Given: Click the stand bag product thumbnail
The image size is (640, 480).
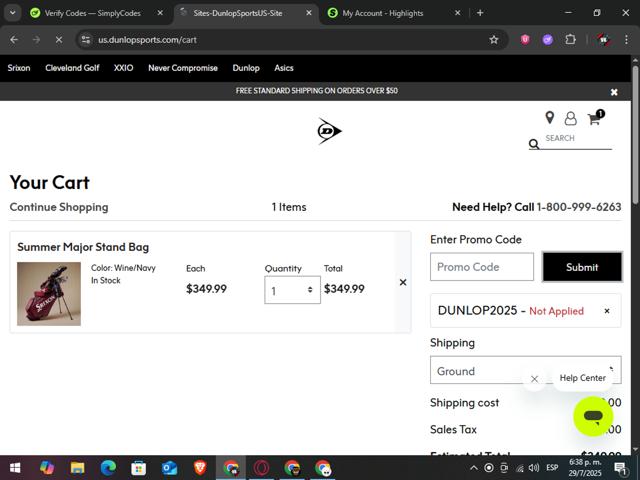Looking at the screenshot, I should (49, 294).
